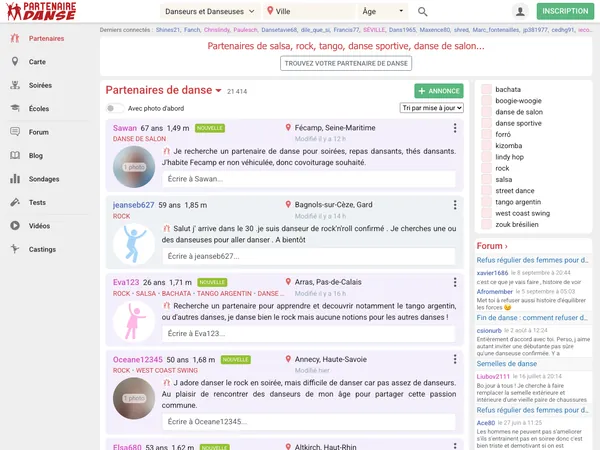
Task: Click 'Trouvez votre partenaire de danse' button
Action: 346,63
